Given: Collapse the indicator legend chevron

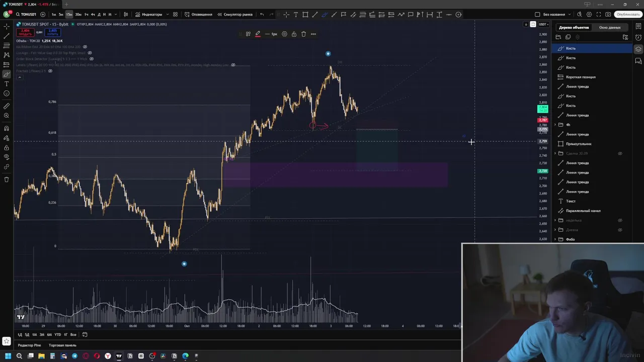Looking at the screenshot, I should (20, 77).
